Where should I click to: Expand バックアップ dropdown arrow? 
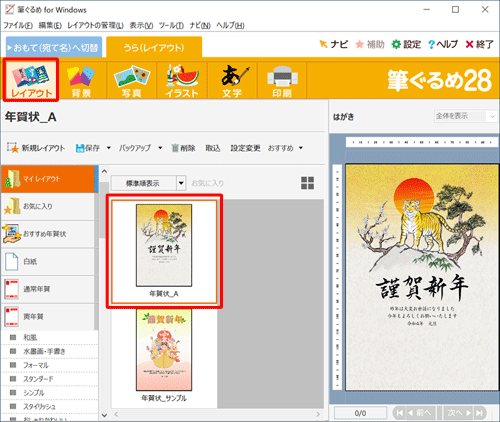click(160, 148)
